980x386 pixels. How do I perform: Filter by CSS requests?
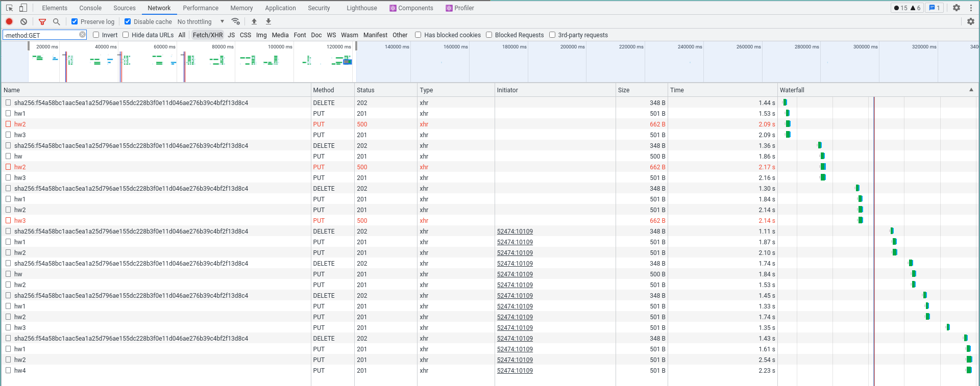246,35
